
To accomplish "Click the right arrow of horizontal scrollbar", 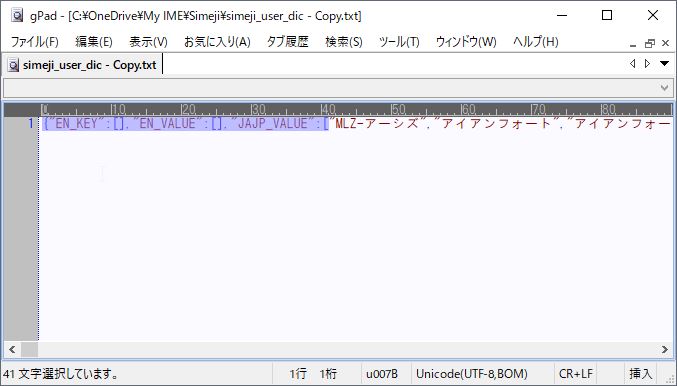I will pos(664,349).
